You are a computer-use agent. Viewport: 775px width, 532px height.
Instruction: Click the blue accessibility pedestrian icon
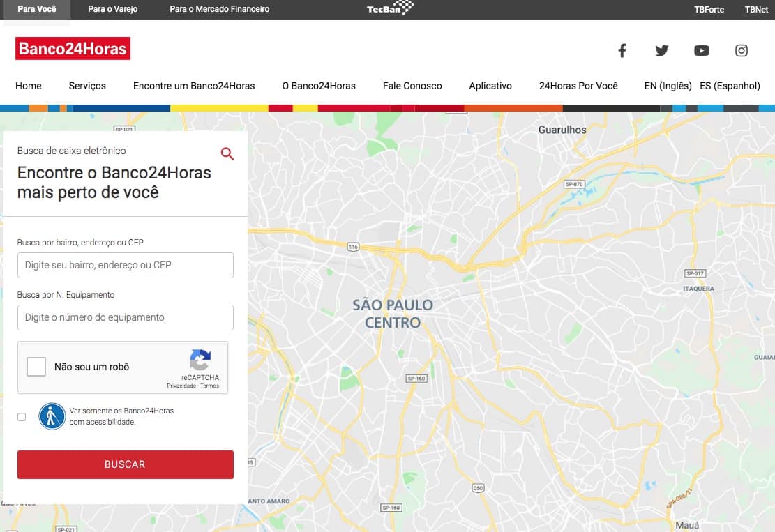(52, 416)
